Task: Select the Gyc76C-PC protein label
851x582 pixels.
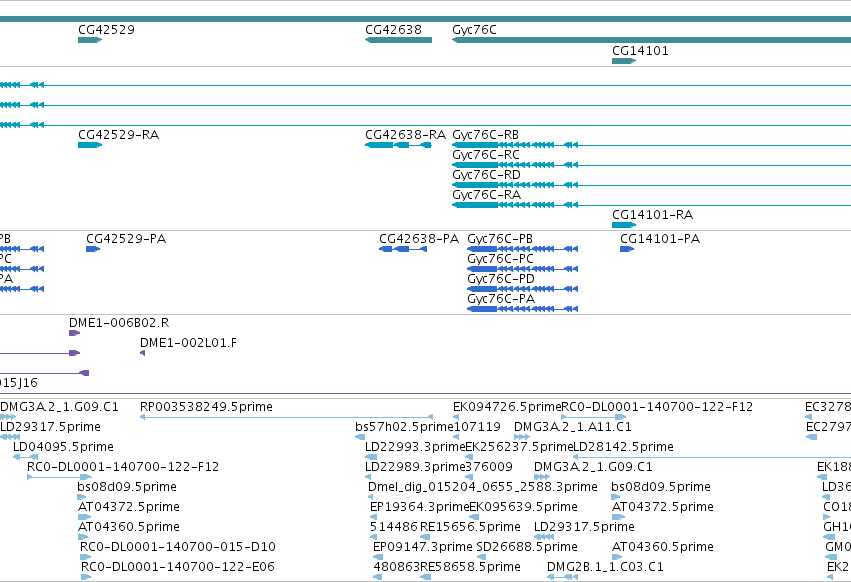Action: pos(501,259)
